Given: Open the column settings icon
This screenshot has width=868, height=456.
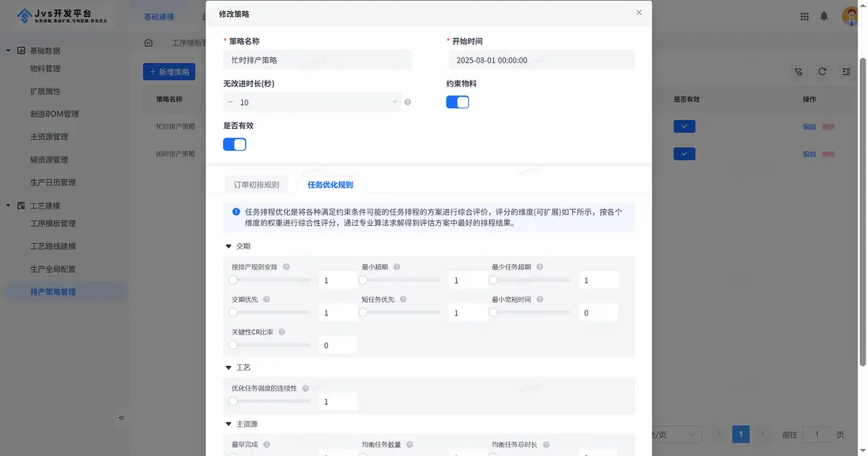Looking at the screenshot, I should point(844,71).
